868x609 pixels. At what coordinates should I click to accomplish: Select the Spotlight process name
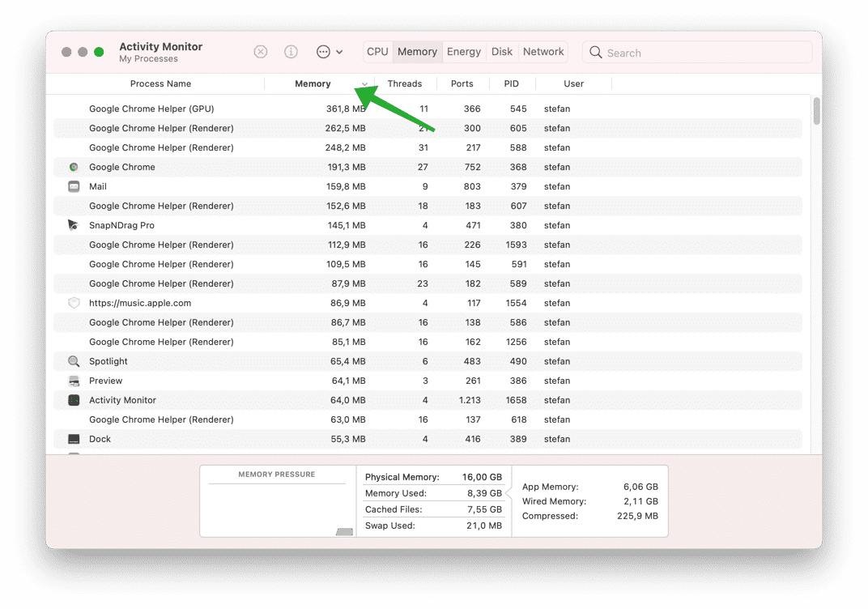[108, 361]
